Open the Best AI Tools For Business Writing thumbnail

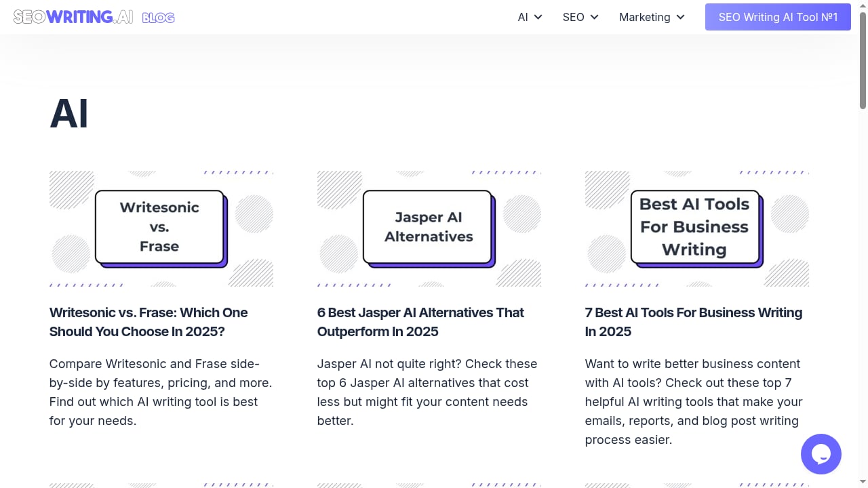tap(697, 228)
